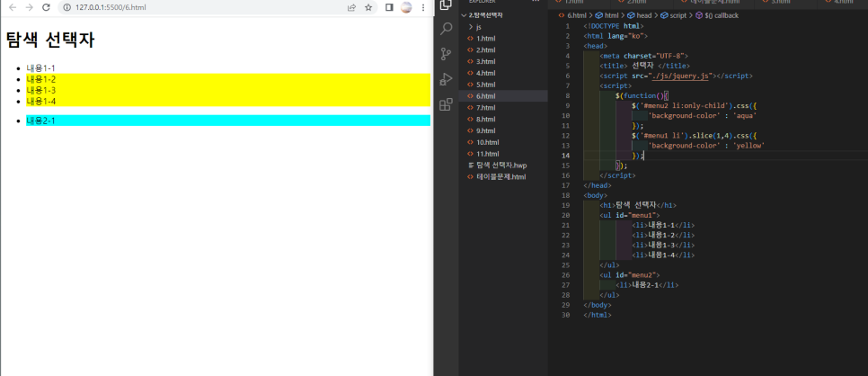Click line number 14 in the gutter
Screen dimensions: 868x376
pos(565,156)
